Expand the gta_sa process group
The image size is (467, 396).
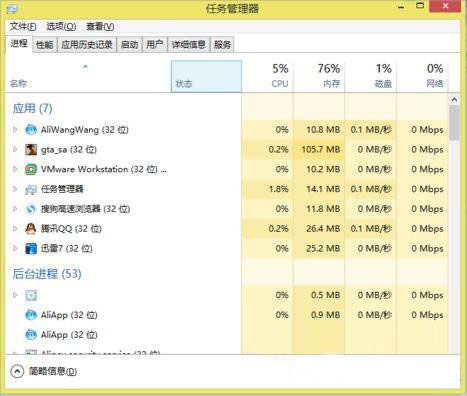(15, 149)
